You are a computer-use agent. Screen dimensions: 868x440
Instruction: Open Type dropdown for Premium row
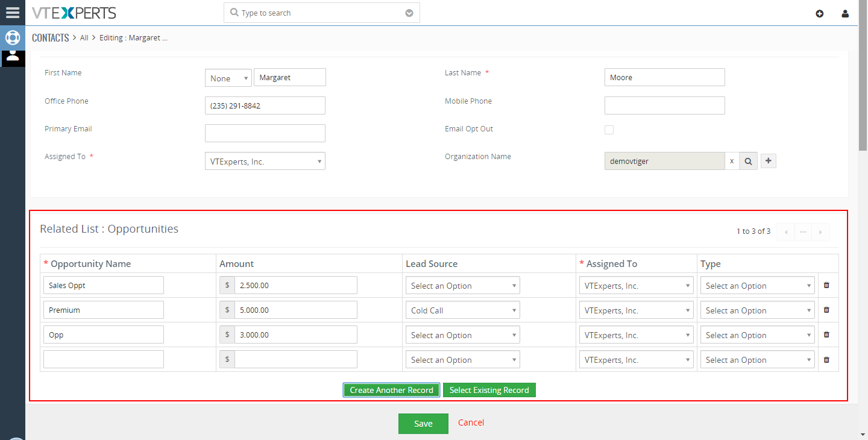[x=758, y=310]
